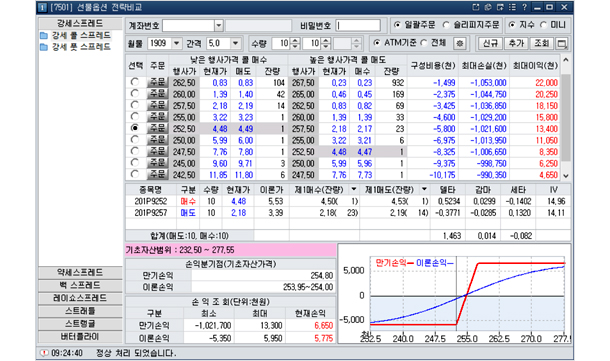The image size is (610, 361).
Task: Select the row radio for strike 242.50
Action: [135, 174]
